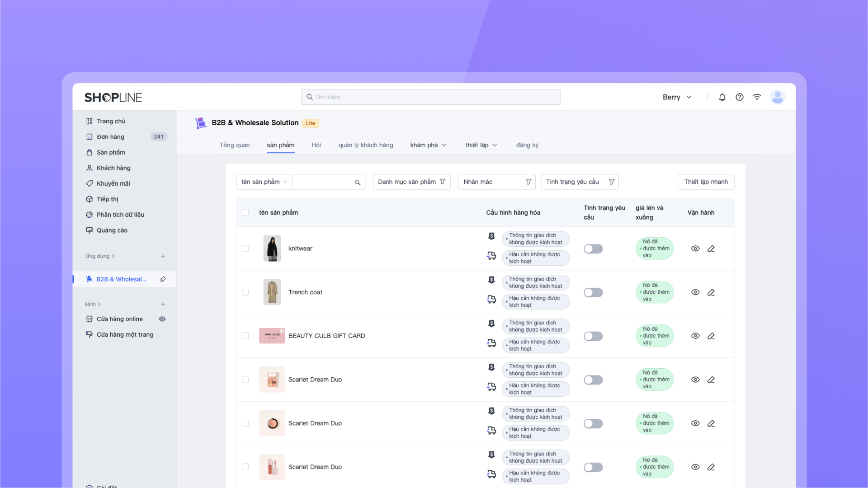
Task: Click the edit pencil icon for knitwear
Action: [x=711, y=249]
